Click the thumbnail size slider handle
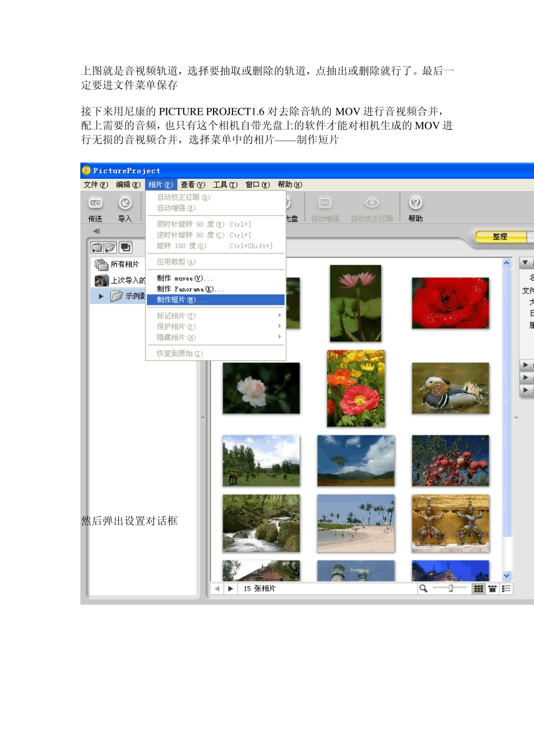 click(x=451, y=588)
